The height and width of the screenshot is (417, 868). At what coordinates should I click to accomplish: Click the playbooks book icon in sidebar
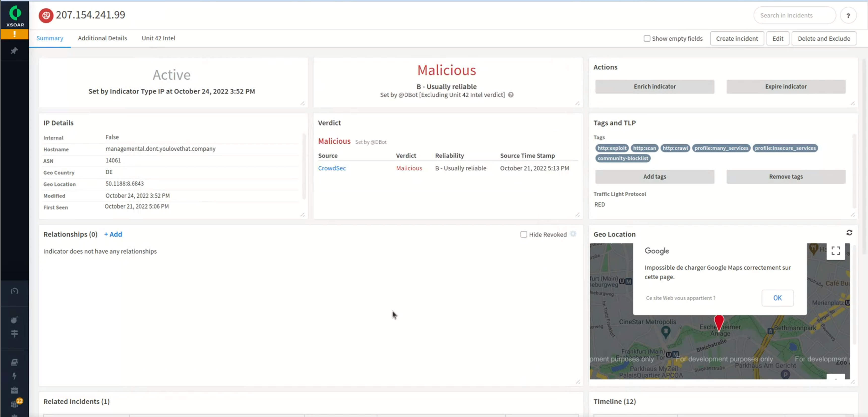(14, 363)
